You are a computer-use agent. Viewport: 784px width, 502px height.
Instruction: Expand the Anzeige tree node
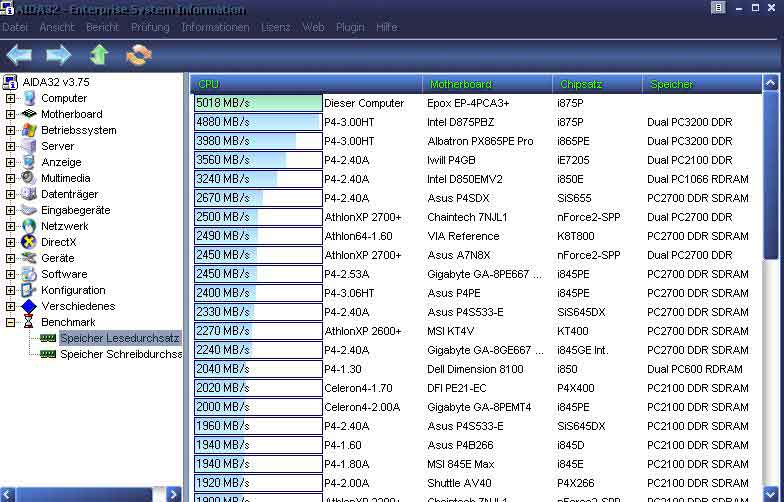point(10,162)
